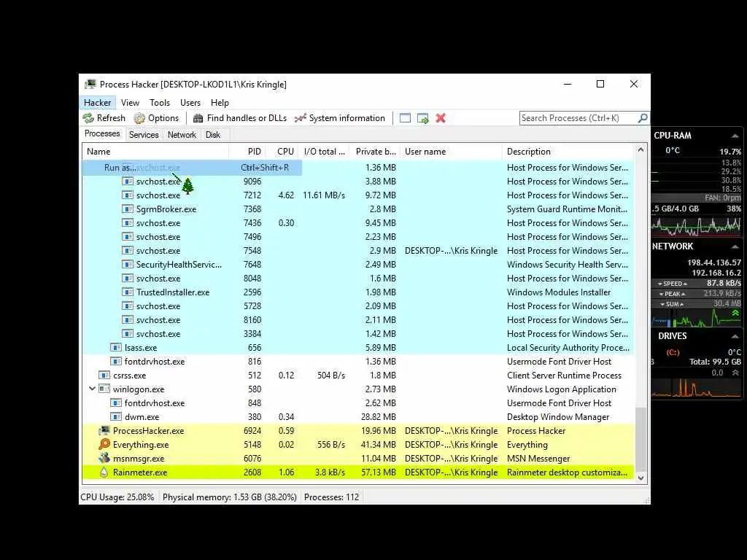Open the Help menu
747x560 pixels.
point(220,103)
